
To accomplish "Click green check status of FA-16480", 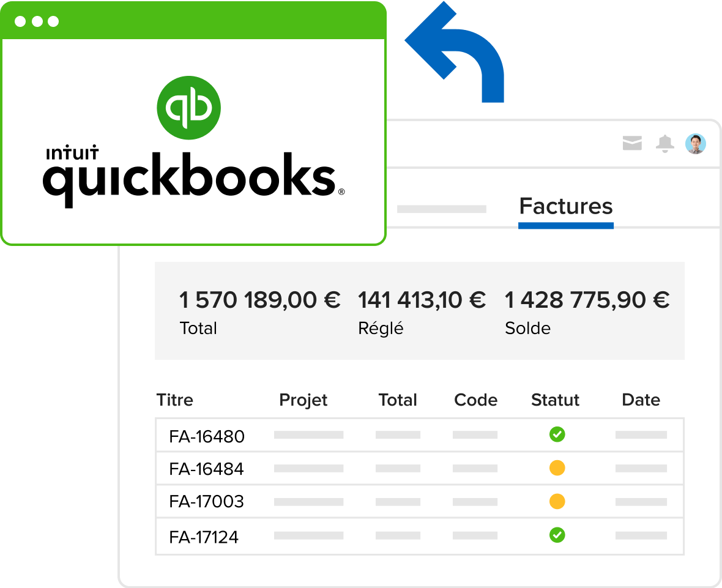I will 557,434.
